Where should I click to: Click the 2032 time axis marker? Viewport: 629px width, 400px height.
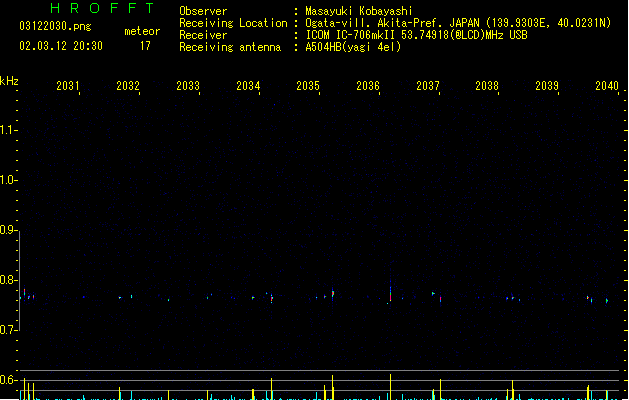tap(128, 86)
